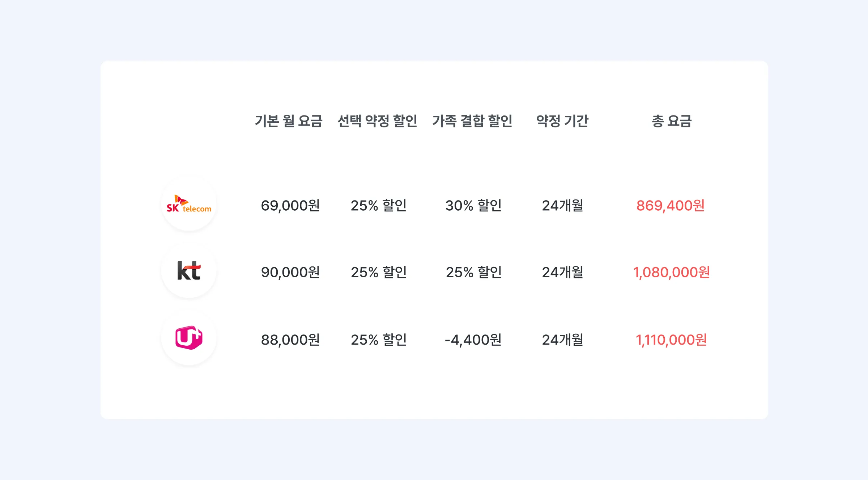868x480 pixels.
Task: Select the red 1,080,000원 total
Action: point(672,272)
